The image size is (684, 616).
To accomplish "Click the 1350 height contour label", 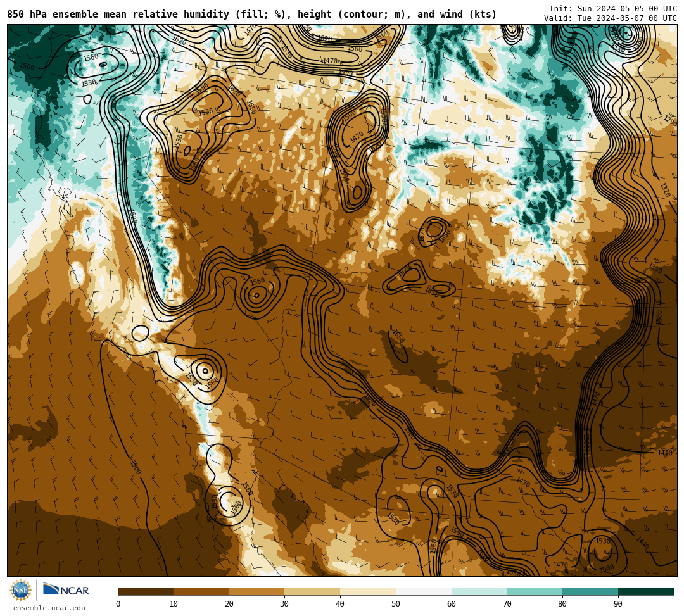I will pyautogui.click(x=655, y=268).
